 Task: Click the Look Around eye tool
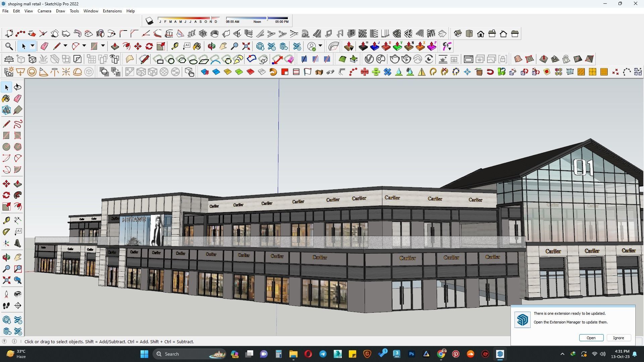pos(18,294)
